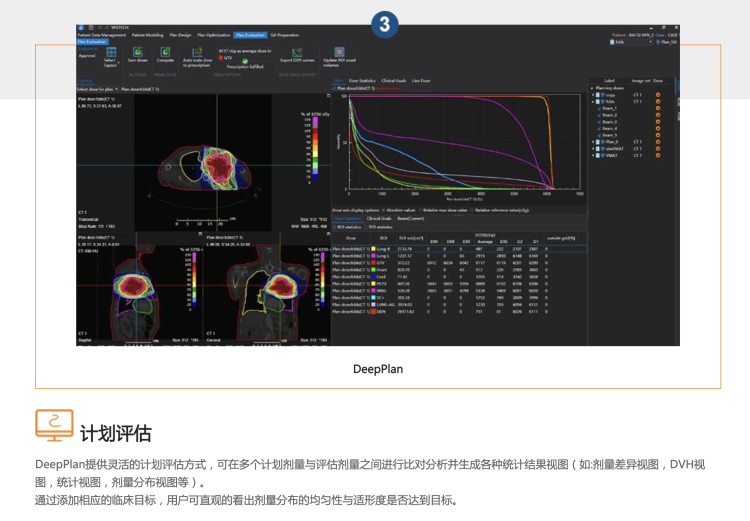Screen dimensions: 750x521
Task: Click the Cord blue color swatch
Action: [374, 277]
